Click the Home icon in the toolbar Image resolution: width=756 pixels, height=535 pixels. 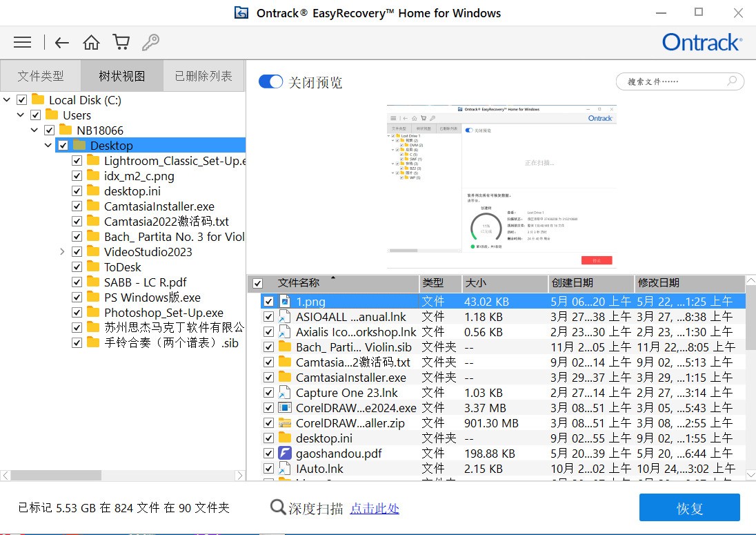91,42
